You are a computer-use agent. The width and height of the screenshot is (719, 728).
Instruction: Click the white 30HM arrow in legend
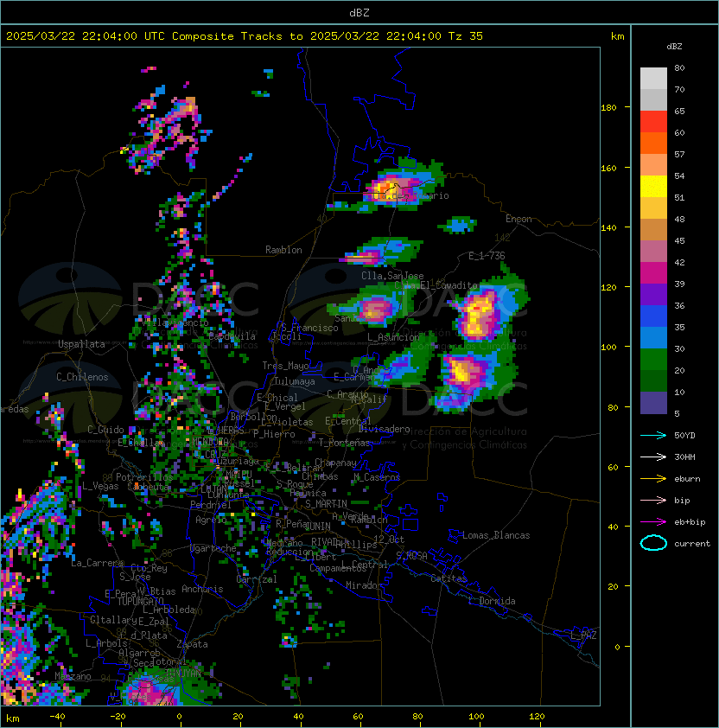coord(653,457)
